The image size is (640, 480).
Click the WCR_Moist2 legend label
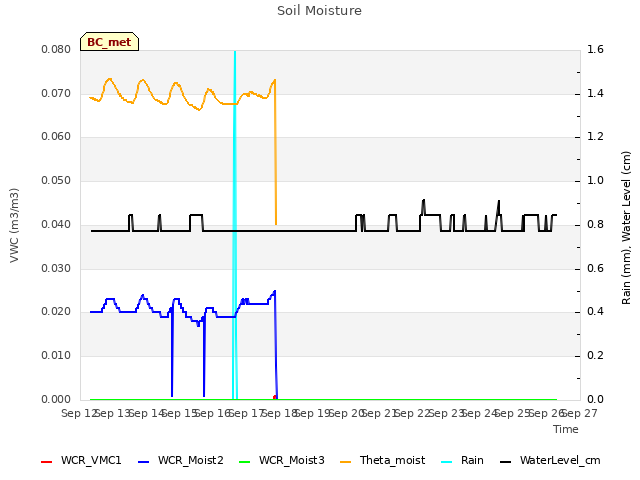[191, 460]
